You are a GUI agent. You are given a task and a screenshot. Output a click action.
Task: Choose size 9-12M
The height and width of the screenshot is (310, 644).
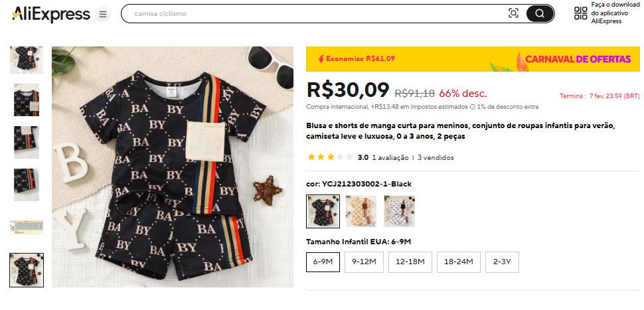364,262
